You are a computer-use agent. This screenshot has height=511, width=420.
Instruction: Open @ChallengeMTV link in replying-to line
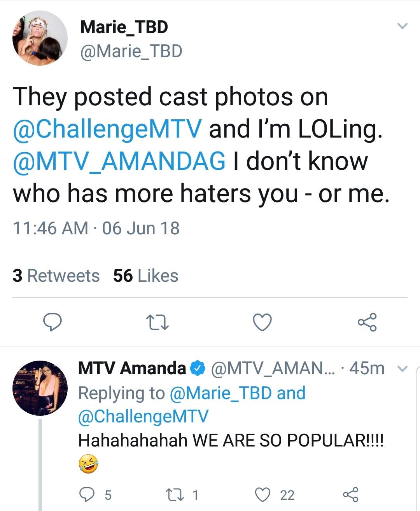(143, 416)
